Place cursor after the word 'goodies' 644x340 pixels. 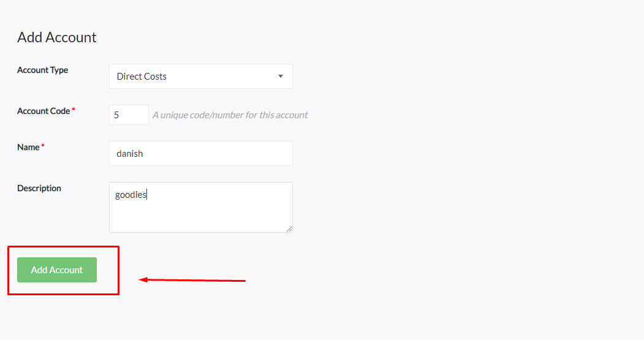147,195
